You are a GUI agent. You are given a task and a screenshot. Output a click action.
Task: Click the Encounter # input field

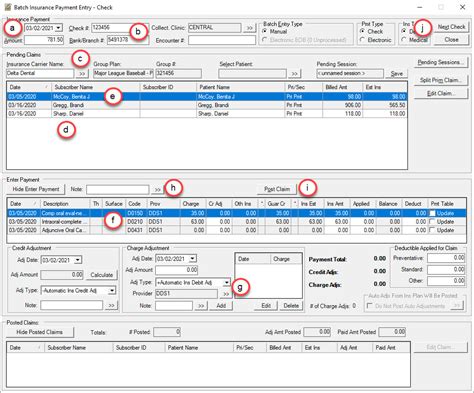[x=222, y=40]
